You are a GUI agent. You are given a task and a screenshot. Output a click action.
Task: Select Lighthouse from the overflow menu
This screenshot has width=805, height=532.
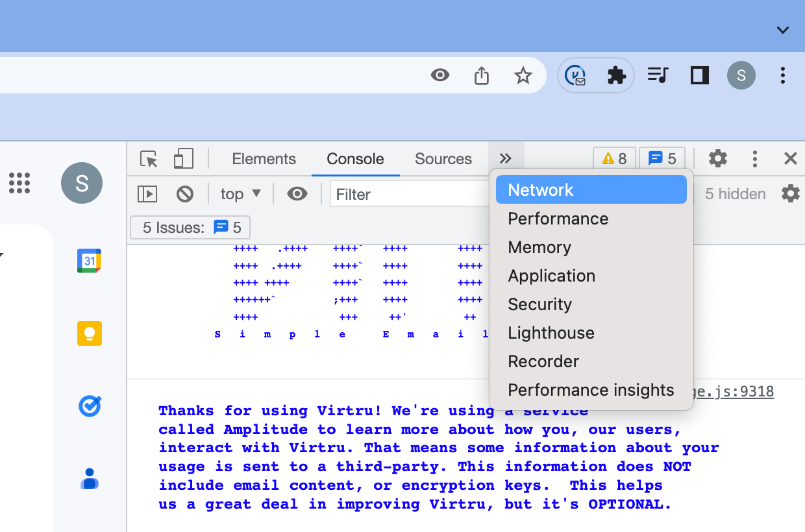(x=591, y=333)
